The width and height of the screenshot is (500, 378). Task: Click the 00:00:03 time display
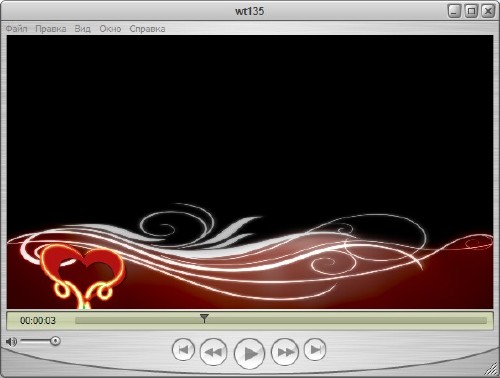pyautogui.click(x=38, y=321)
